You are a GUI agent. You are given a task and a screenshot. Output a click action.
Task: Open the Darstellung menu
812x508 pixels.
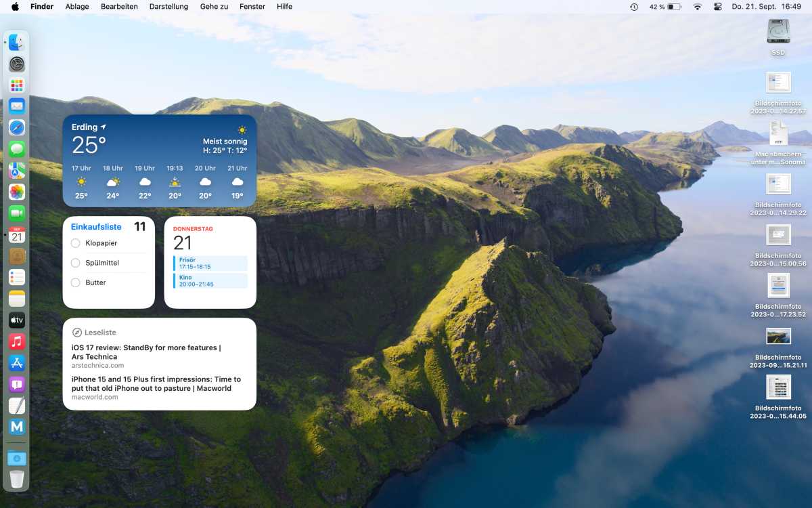(x=168, y=7)
